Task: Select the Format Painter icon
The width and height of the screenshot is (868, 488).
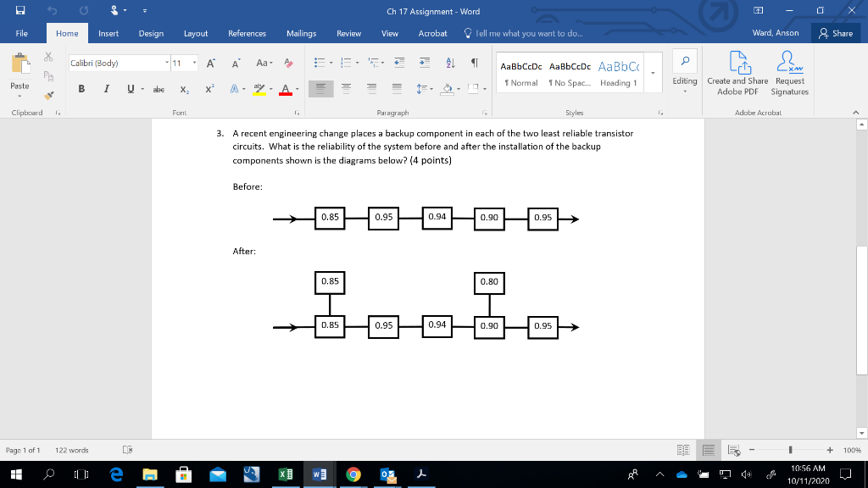Action: coord(48,96)
